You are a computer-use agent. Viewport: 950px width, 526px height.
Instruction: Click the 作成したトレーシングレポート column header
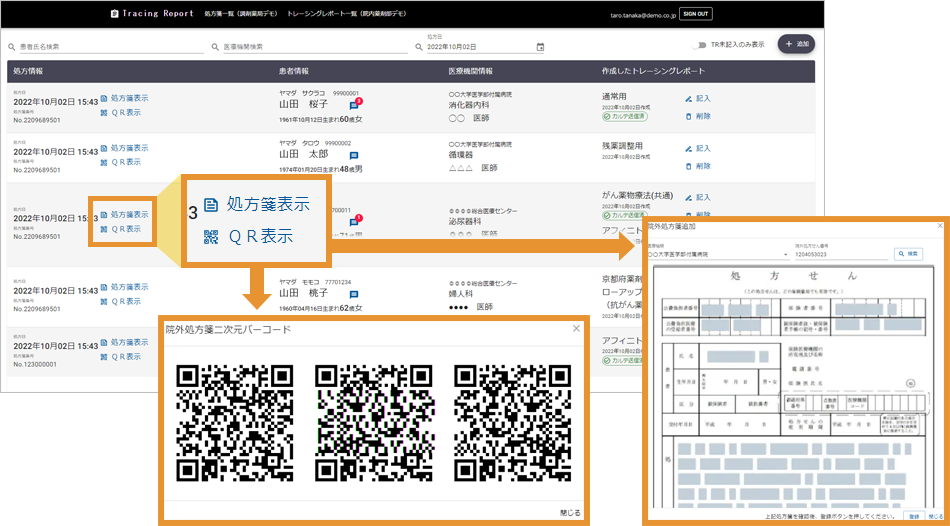click(653, 71)
